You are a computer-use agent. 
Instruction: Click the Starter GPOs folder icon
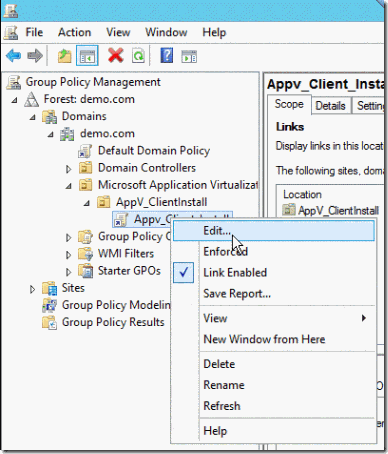click(86, 271)
